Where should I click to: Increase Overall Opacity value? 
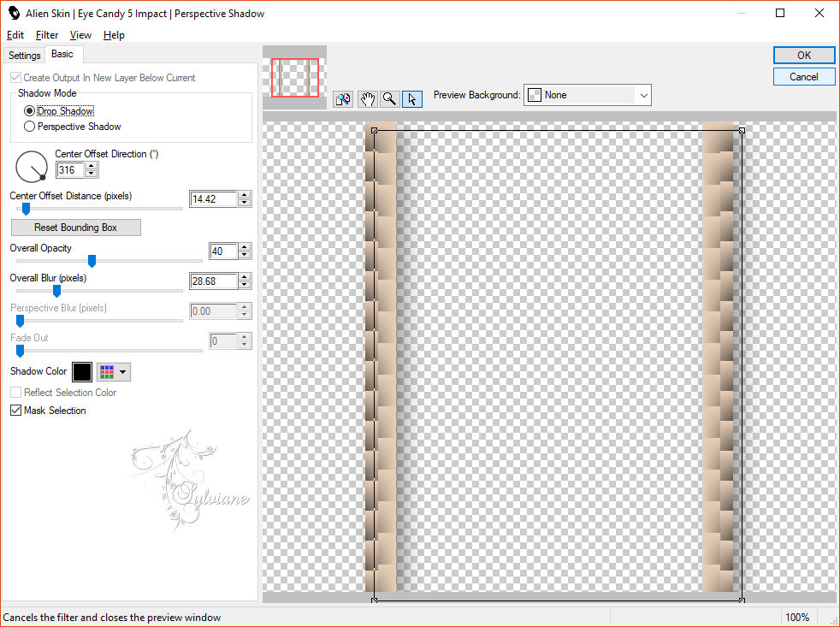[x=245, y=247]
